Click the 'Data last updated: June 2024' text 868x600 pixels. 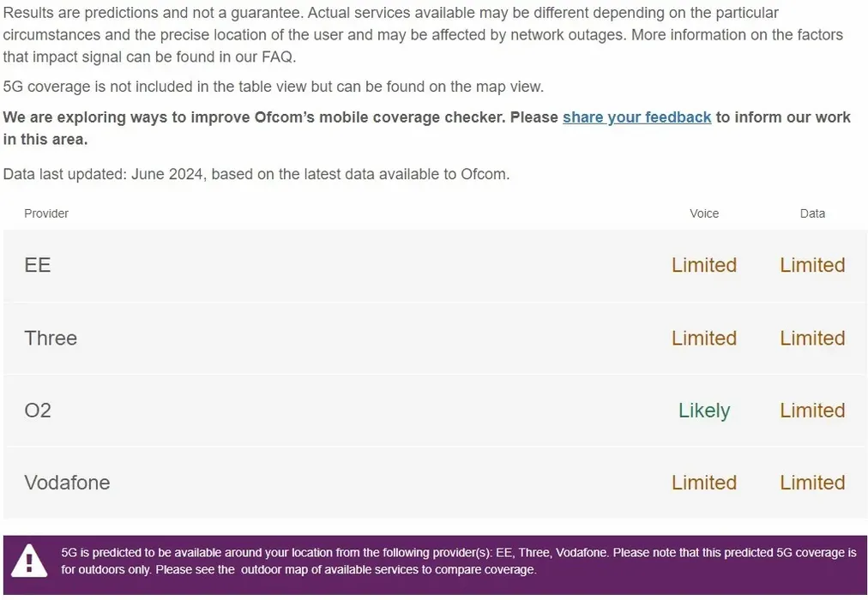[256, 174]
